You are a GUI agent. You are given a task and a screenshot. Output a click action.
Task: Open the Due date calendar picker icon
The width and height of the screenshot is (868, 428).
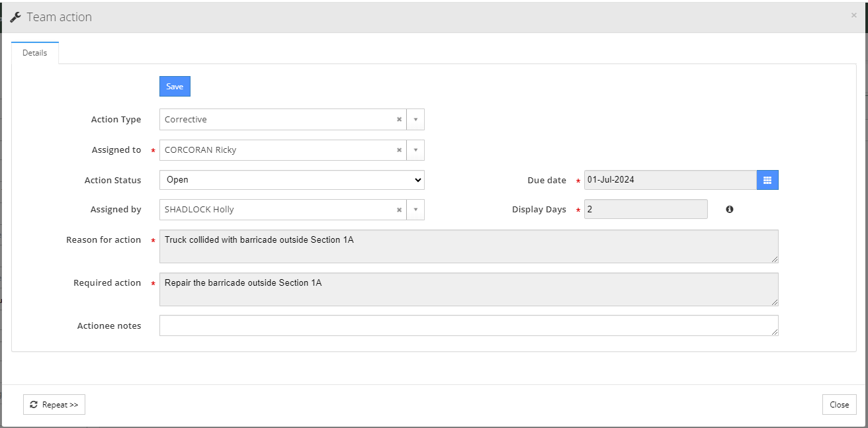coord(767,179)
